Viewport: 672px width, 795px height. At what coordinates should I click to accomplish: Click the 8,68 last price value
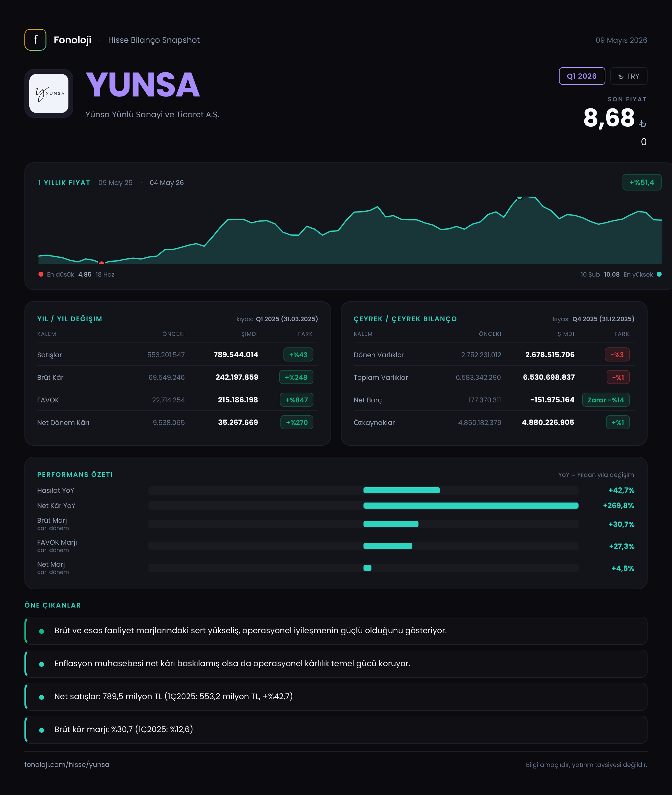point(609,118)
